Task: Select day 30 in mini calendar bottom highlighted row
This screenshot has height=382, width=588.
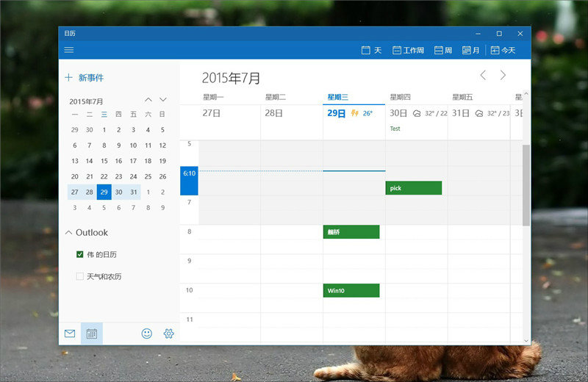Action: click(118, 192)
